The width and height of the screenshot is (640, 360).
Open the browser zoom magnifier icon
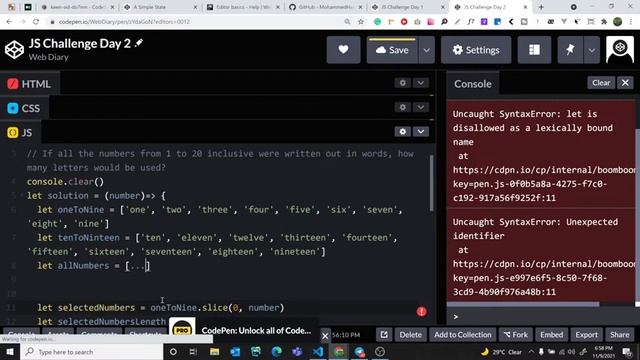pos(347,22)
